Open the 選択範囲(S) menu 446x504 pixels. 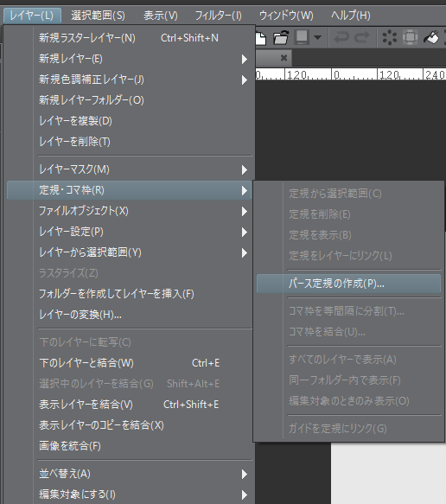(x=98, y=16)
